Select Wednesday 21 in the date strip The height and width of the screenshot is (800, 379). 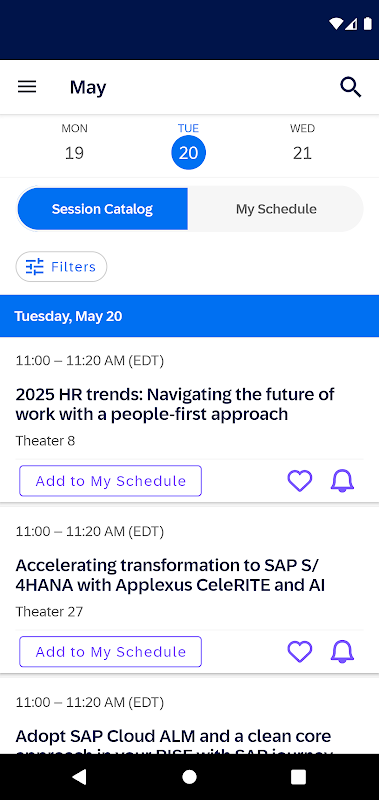point(302,142)
